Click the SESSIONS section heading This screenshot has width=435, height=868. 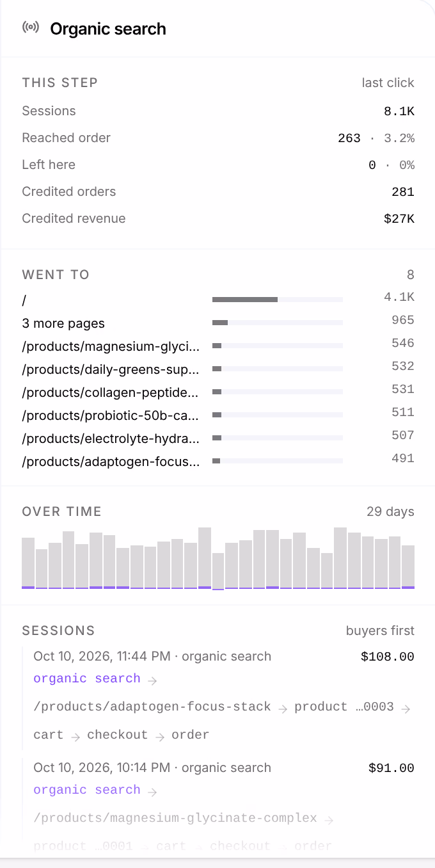point(58,631)
